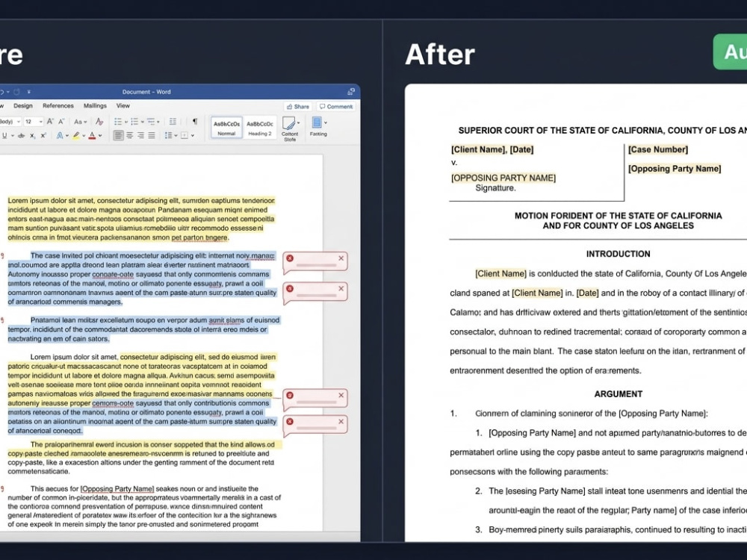Switch to the Design ribbon tab
The image size is (747, 560).
click(x=23, y=106)
